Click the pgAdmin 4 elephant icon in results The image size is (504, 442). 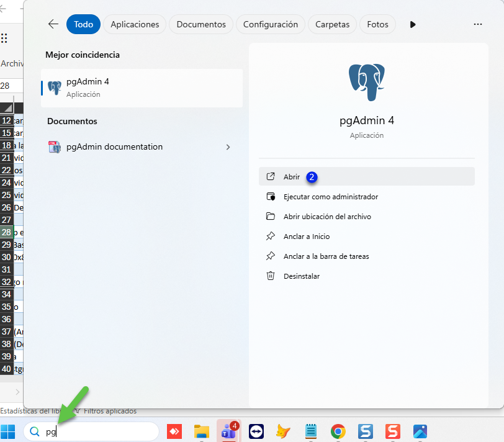(x=55, y=88)
